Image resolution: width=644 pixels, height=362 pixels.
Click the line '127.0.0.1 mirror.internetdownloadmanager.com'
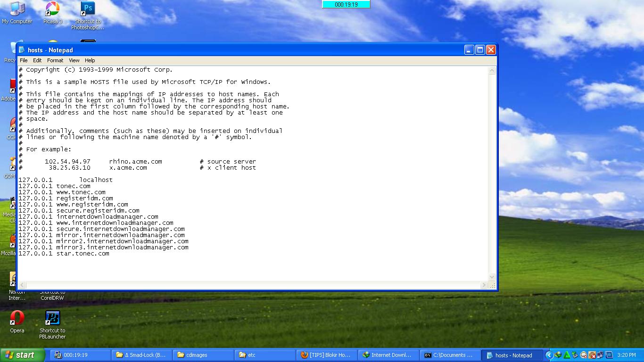point(101,235)
